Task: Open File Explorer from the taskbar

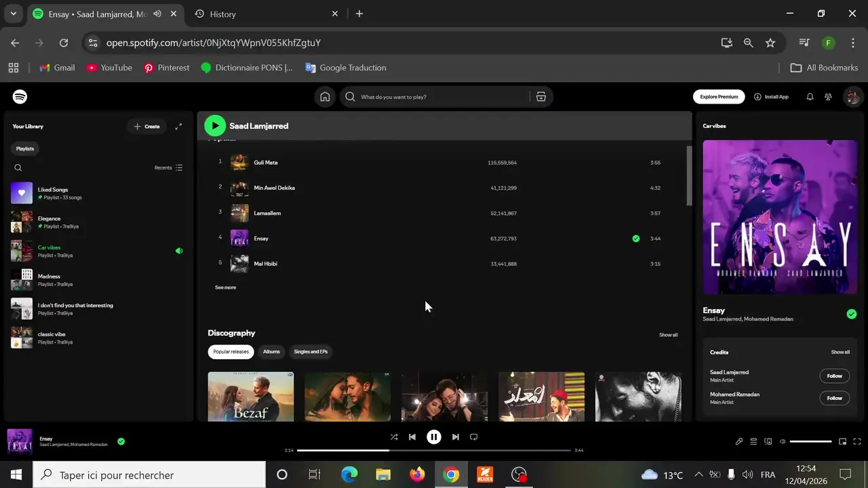Action: pos(383,474)
